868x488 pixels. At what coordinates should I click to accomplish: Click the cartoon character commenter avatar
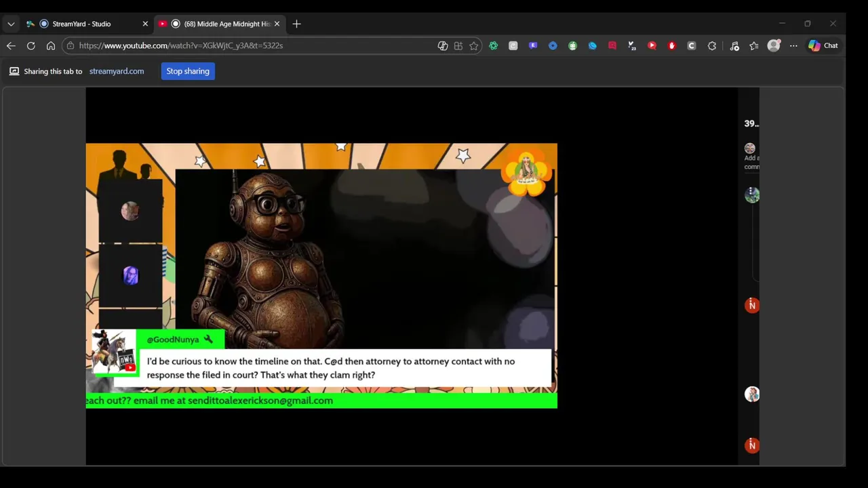pos(752,394)
